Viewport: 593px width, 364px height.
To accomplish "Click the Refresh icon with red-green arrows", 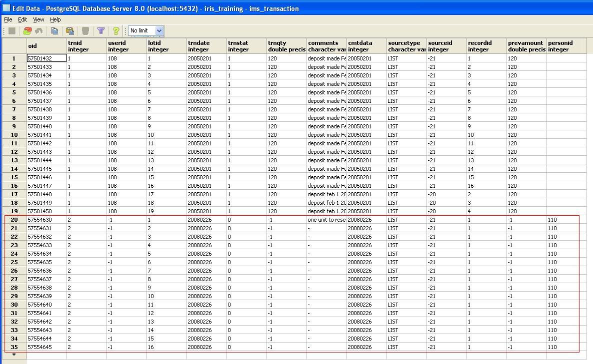I will (x=27, y=31).
